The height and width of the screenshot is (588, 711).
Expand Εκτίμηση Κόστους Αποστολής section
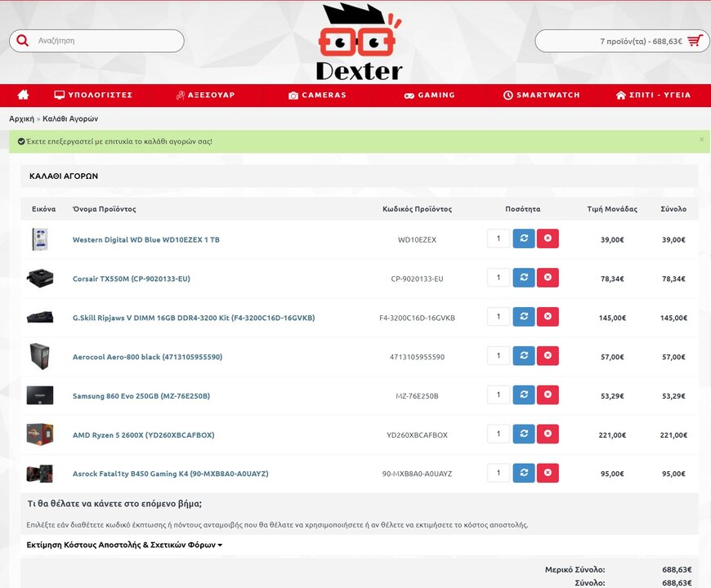point(124,545)
